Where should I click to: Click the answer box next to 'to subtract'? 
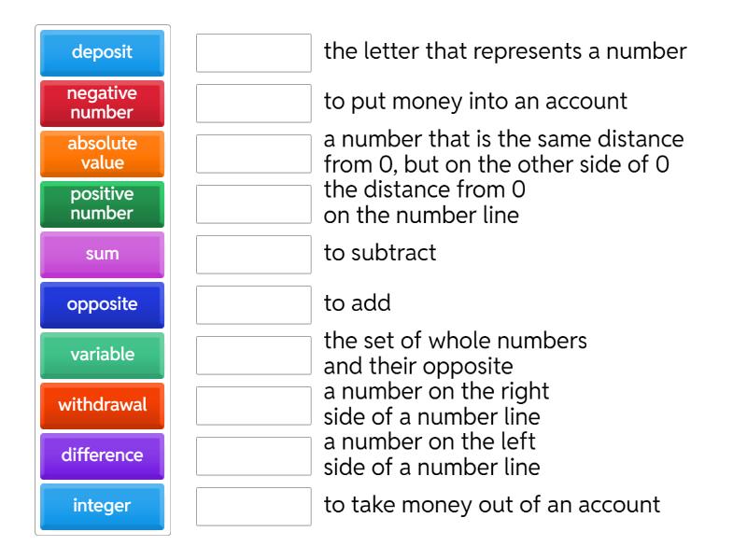tap(254, 254)
